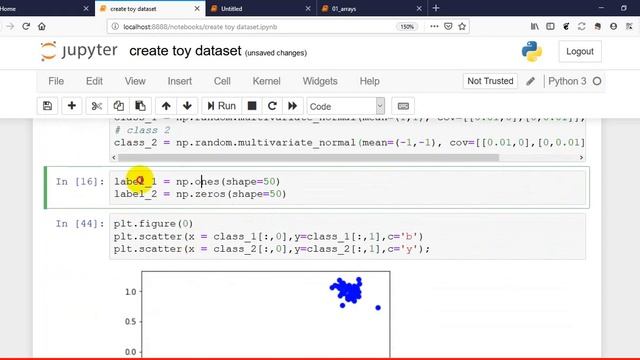Insert cell below with plus icon
This screenshot has width=640, height=360.
[71, 106]
